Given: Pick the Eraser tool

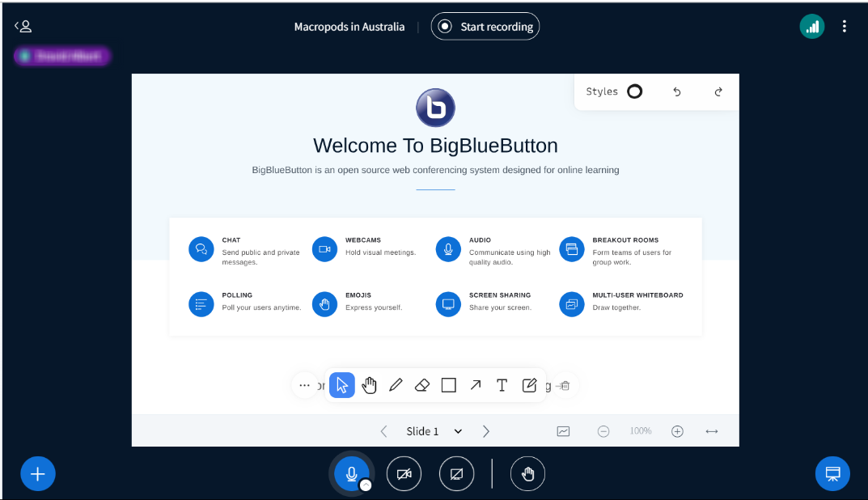Looking at the screenshot, I should 421,385.
